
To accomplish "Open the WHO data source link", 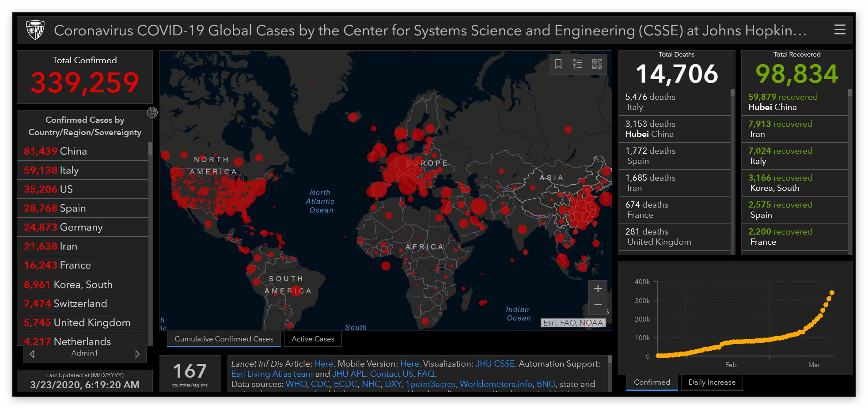I will pyautogui.click(x=296, y=384).
